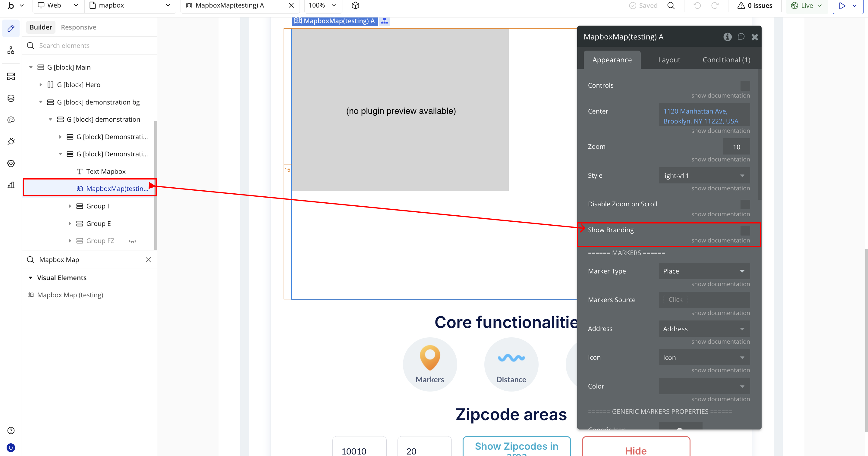Image resolution: width=868 pixels, height=456 pixels.
Task: Check Disable Zoom on Scroll
Action: pos(745,205)
